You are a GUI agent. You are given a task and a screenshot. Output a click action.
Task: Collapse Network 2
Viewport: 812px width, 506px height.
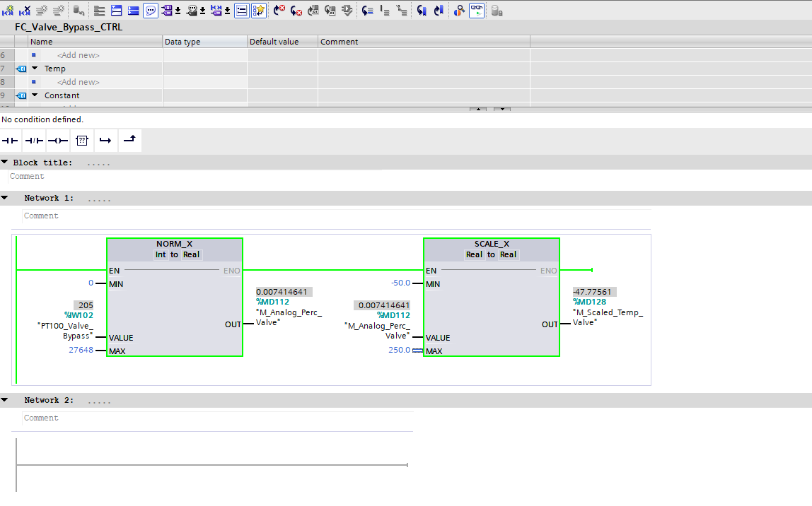tap(5, 400)
